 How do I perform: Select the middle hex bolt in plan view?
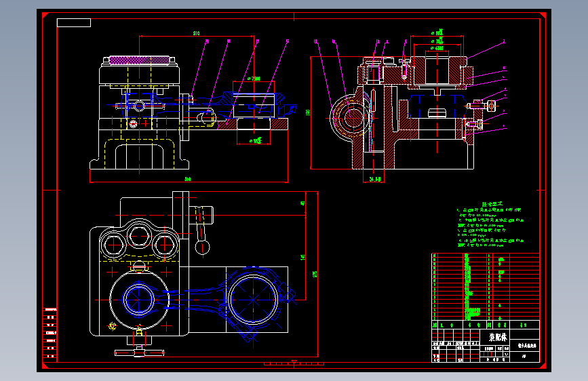[139, 236]
